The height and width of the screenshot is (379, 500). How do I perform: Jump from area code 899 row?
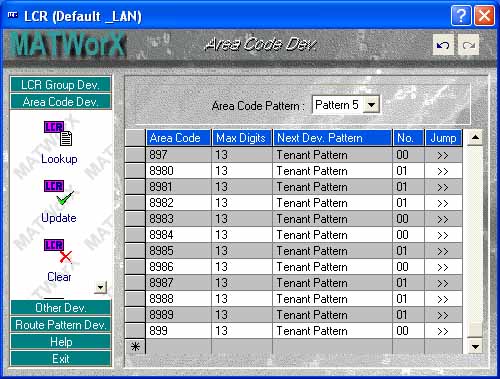[443, 331]
